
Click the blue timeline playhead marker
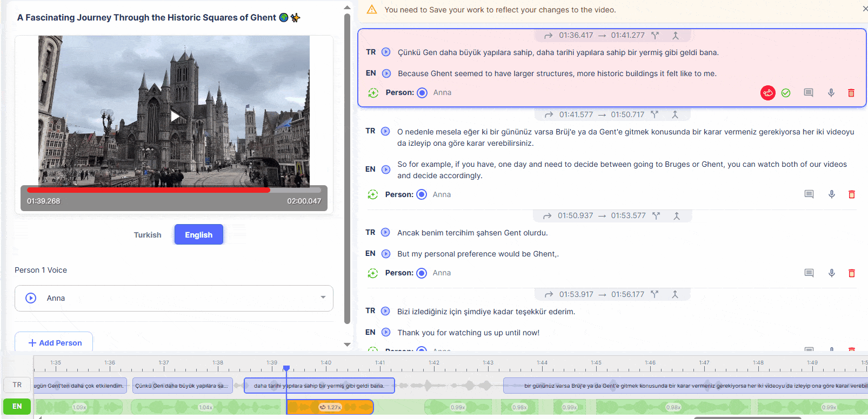(286, 368)
